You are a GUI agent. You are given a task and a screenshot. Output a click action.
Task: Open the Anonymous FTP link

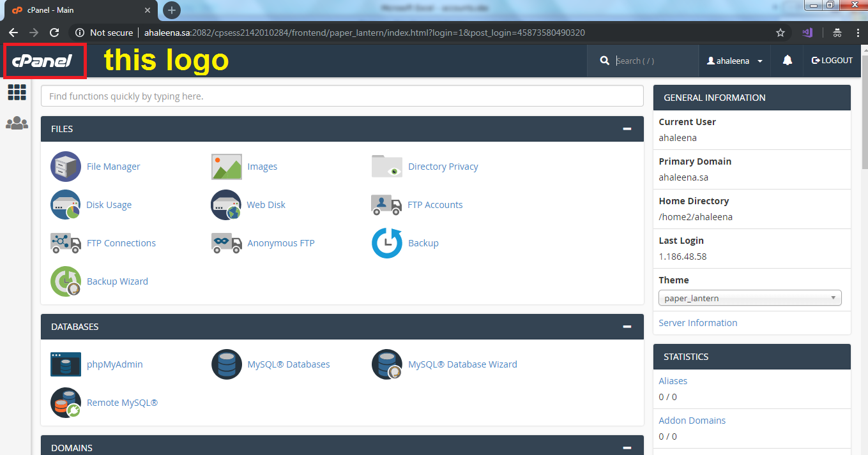click(x=281, y=243)
